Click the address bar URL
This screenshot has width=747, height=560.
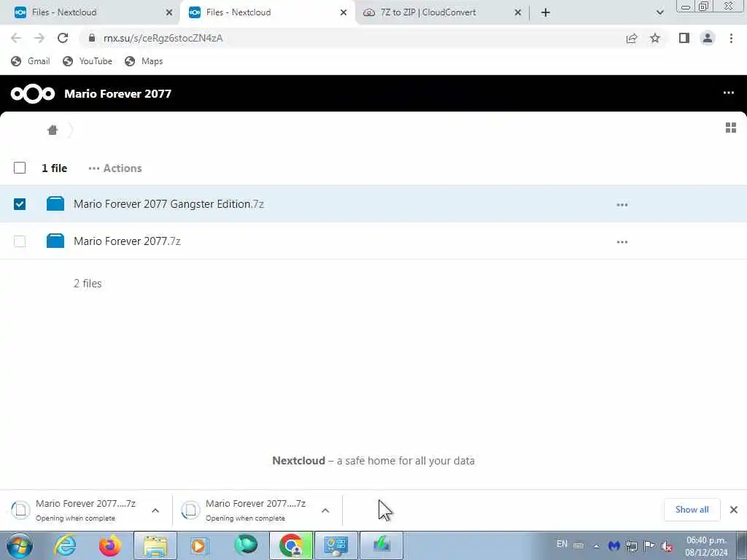[163, 38]
